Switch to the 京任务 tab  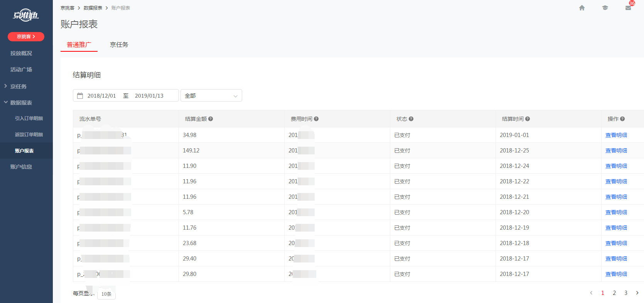coord(119,45)
